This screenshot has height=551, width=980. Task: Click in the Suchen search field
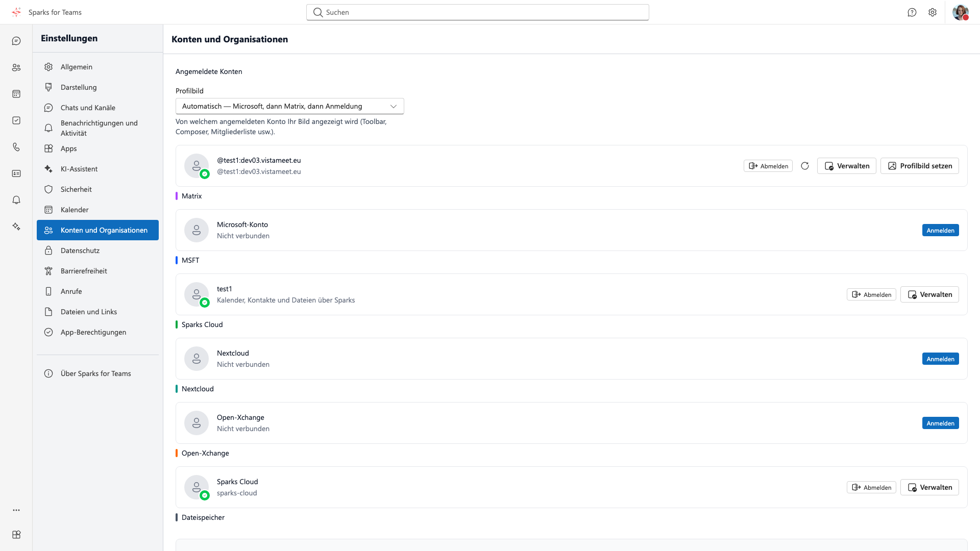click(x=477, y=12)
